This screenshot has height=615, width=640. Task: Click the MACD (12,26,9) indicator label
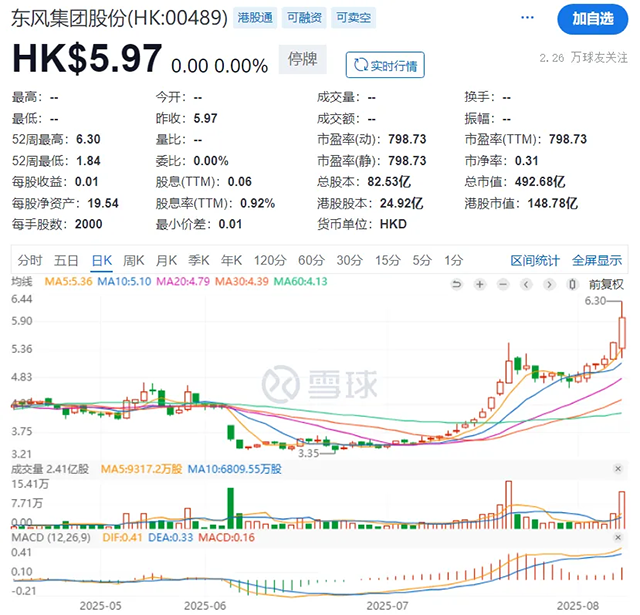coord(51,537)
